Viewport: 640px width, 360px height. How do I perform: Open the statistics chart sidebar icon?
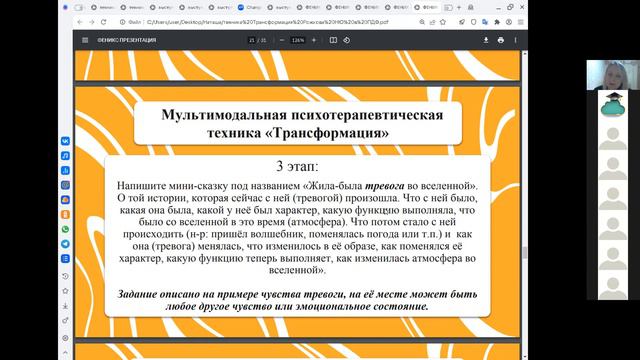65,171
